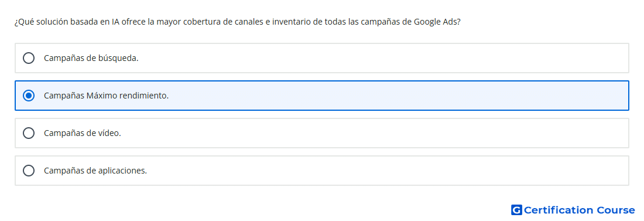Select the Campañas de aplicaciones radio button
Screen dimensions: 644x221
click(29, 171)
